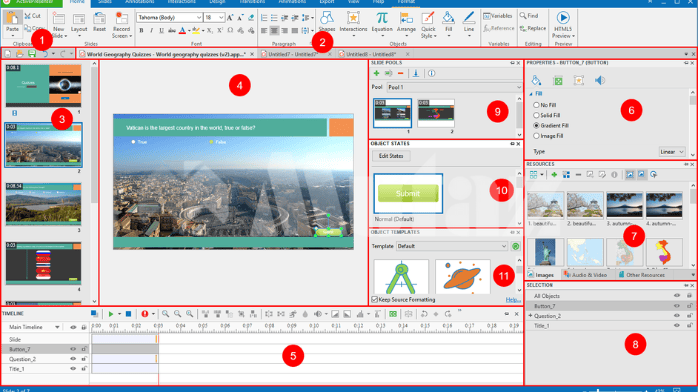Toggle Keep Source Formatting checkbox
This screenshot has width=698, height=392.
374,299
